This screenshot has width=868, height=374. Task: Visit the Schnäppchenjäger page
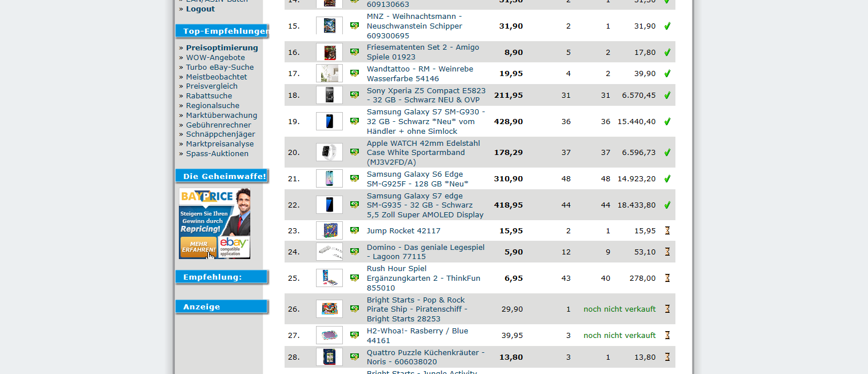click(221, 134)
